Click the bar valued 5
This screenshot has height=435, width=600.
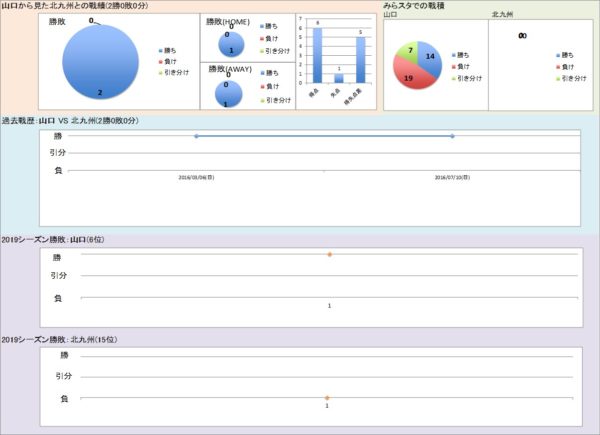[360, 60]
